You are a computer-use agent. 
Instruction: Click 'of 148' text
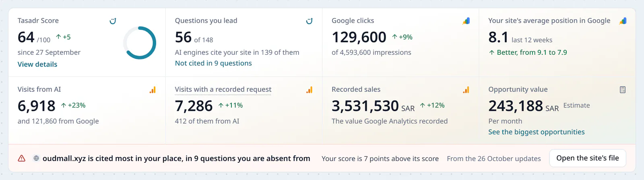pos(204,40)
